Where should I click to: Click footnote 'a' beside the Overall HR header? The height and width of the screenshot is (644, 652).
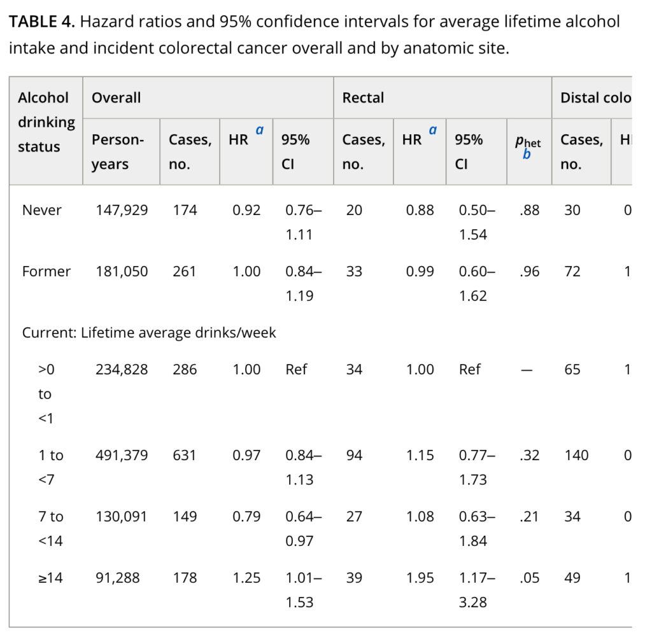pyautogui.click(x=259, y=130)
